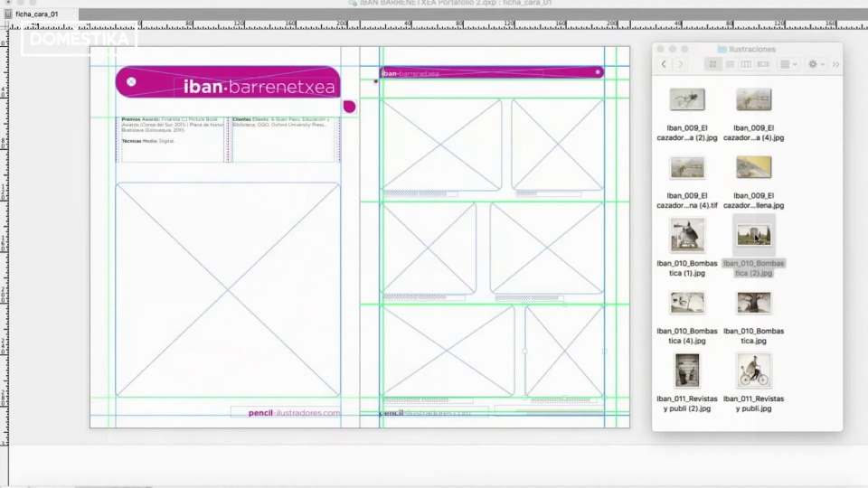Select thumbnail Iban_010_Bombastica (1).jpg
Viewport: 868px width, 488px height.
pos(687,235)
